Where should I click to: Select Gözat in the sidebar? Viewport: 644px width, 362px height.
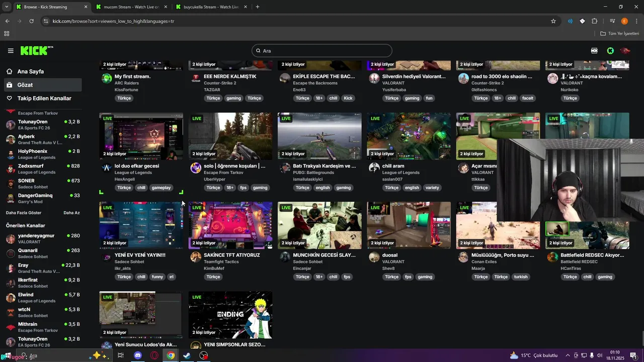coord(42,85)
